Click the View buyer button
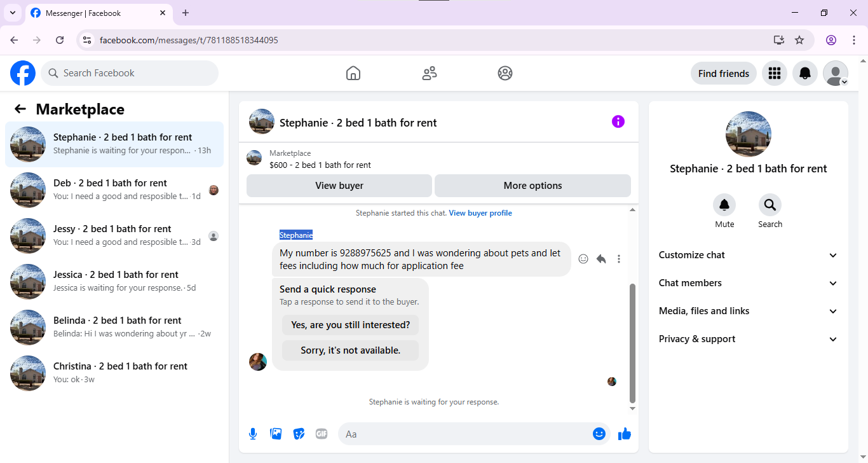 point(339,186)
